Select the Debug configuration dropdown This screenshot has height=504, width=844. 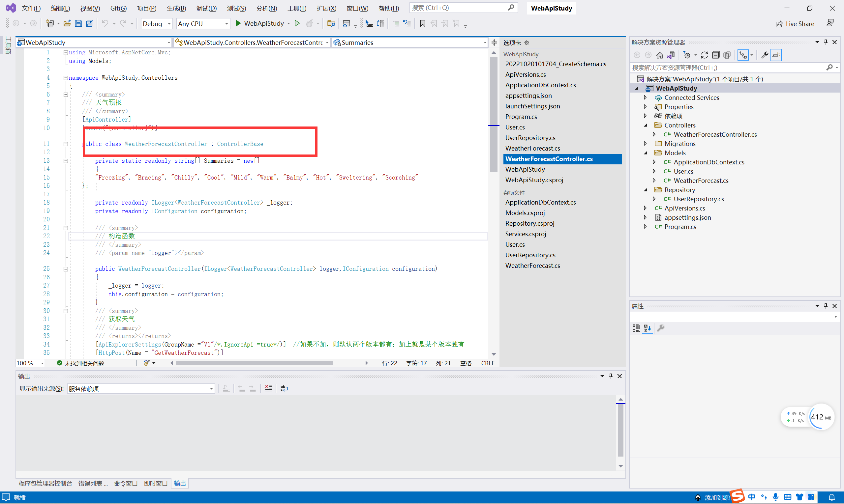tap(156, 23)
